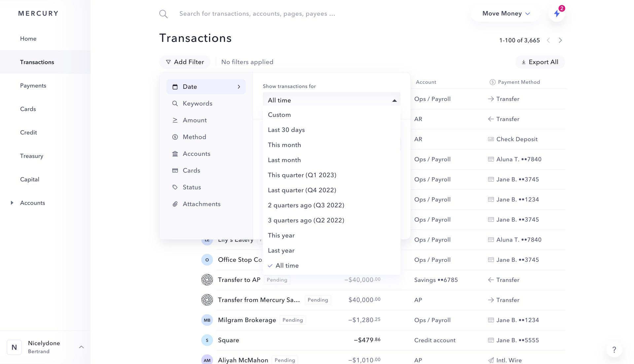Screen dimensions: 634x364
Task: Open the Date filter calendar icon
Action: (x=175, y=86)
